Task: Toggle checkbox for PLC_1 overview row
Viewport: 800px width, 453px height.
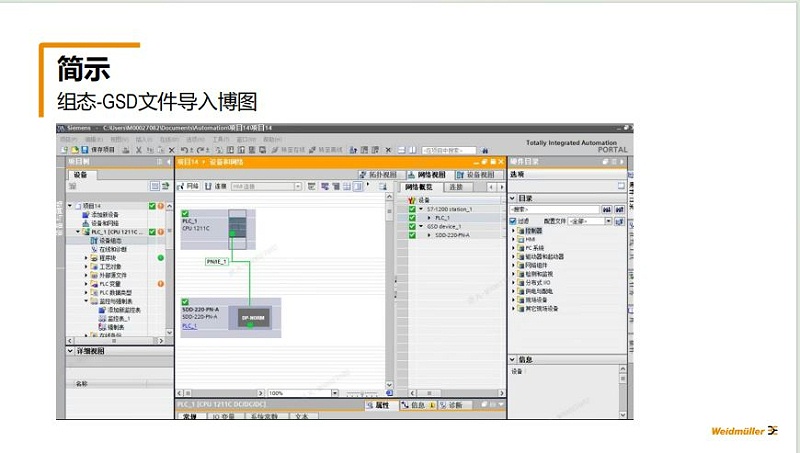Action: (412, 218)
